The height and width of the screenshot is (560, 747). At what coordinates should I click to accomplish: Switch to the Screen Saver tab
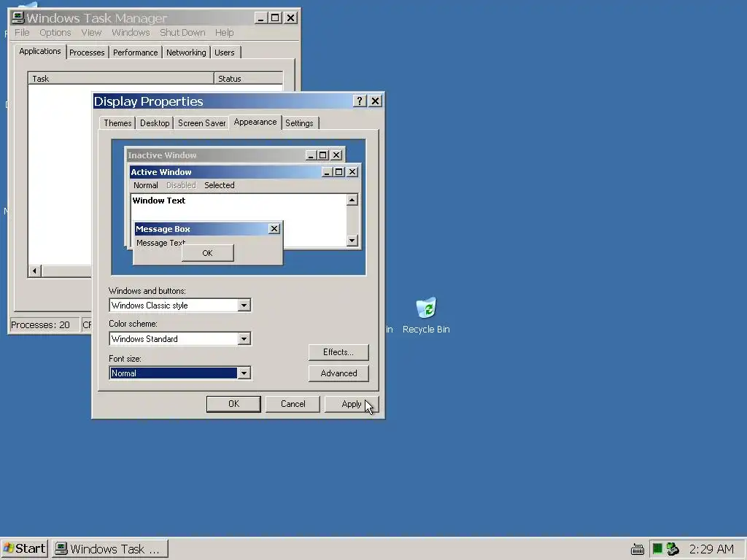pyautogui.click(x=201, y=122)
